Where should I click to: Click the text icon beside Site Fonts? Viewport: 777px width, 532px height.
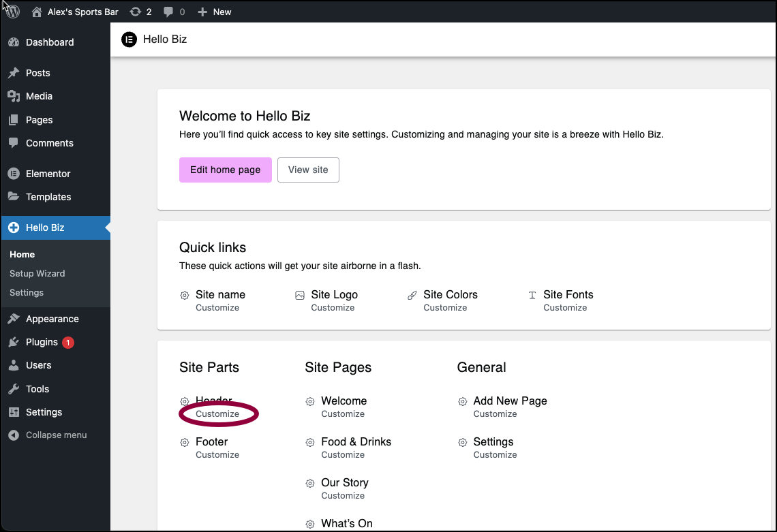532,296
